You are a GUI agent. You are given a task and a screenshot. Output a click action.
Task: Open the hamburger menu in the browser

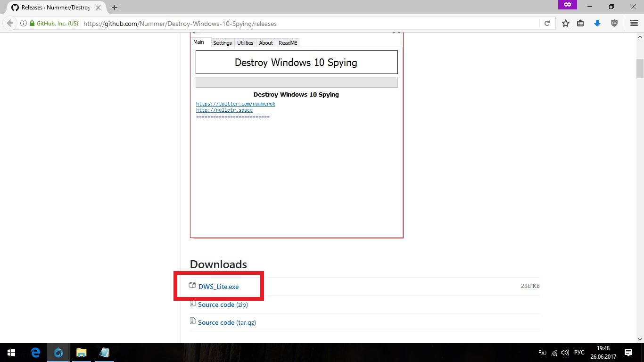coord(634,23)
